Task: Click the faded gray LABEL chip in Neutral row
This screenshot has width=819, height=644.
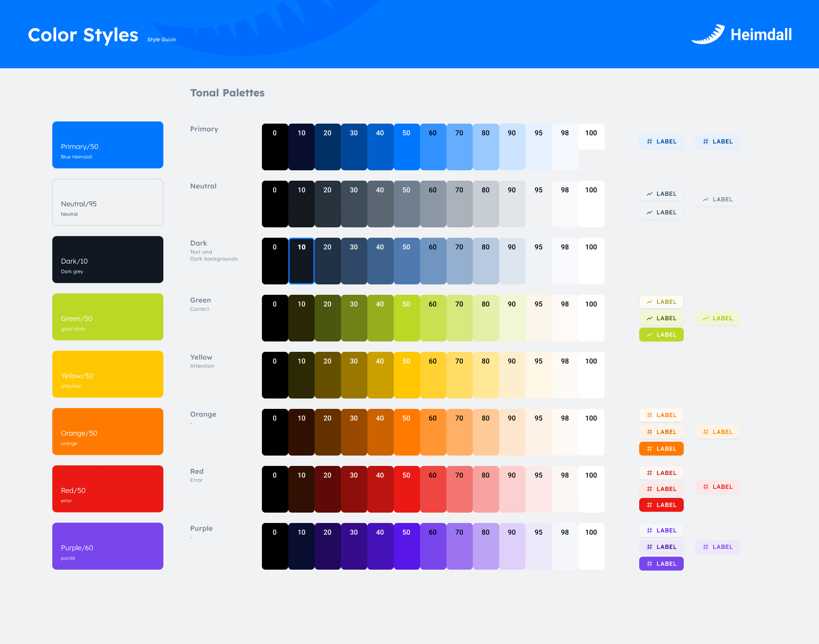Action: pos(717,199)
